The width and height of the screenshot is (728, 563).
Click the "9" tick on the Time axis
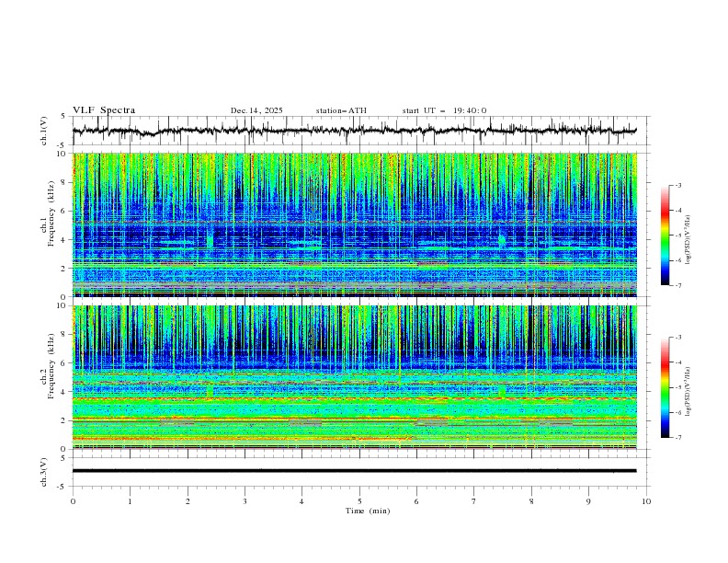click(x=588, y=501)
